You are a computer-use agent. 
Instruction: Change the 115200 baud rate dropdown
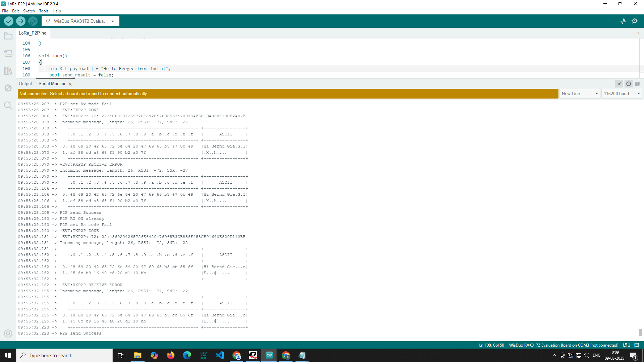tap(622, 94)
